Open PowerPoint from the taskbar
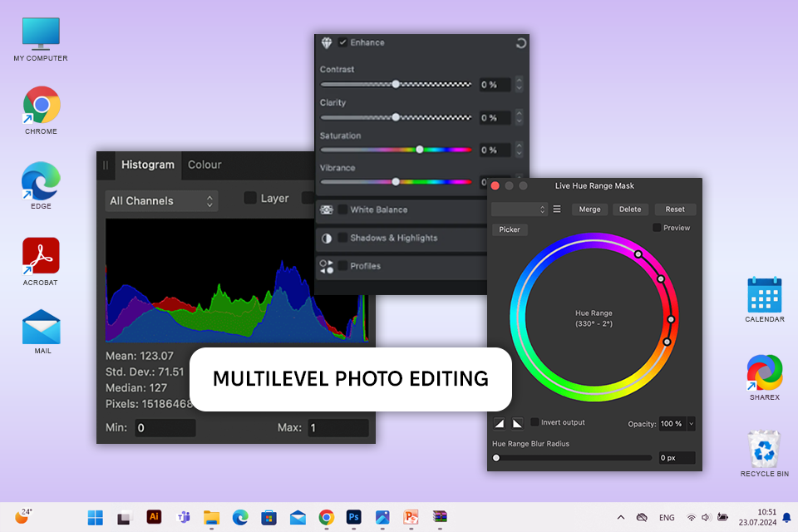 [x=411, y=517]
